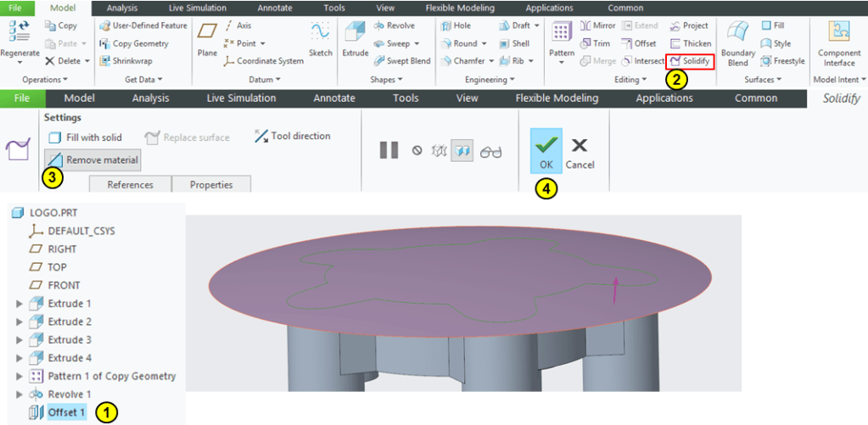Image resolution: width=868 pixels, height=425 pixels.
Task: Click the Solidify tool in Editing group
Action: point(689,61)
